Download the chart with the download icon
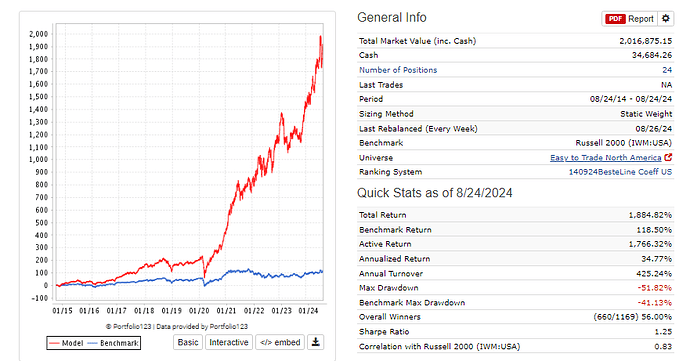 click(x=316, y=342)
